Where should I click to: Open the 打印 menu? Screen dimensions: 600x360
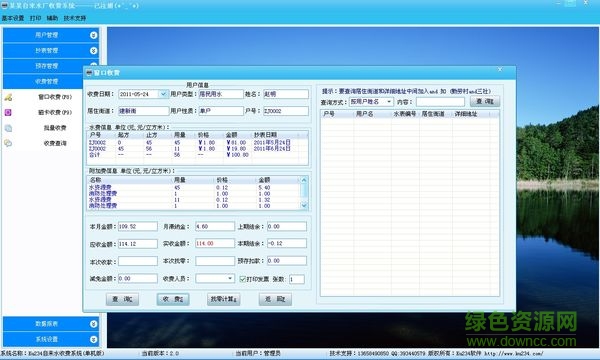point(36,18)
